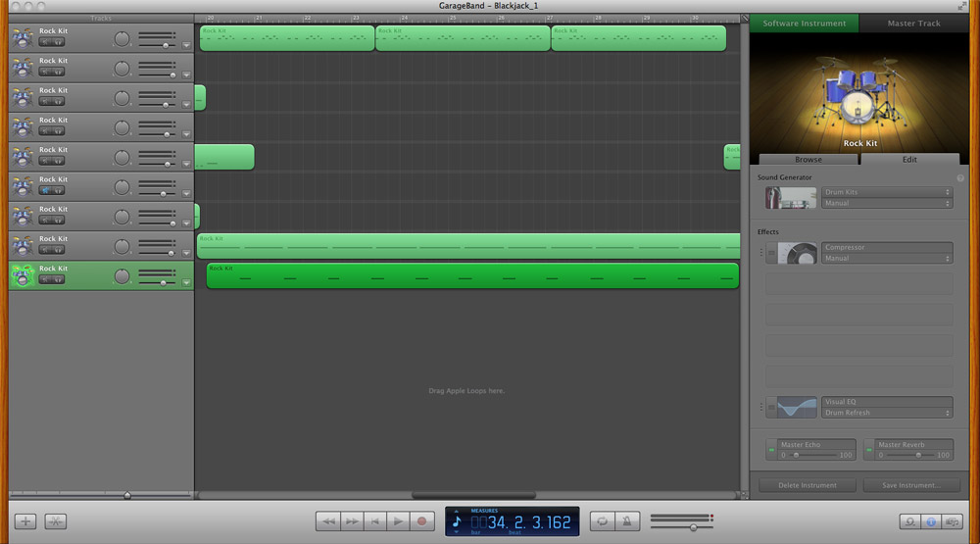Expand automation arrow on the fourth track
Screen dimensions: 980x544
tap(186, 134)
